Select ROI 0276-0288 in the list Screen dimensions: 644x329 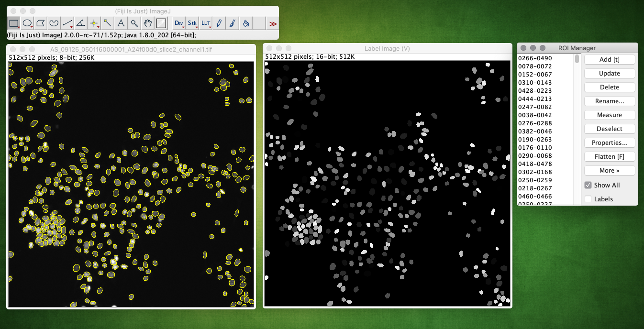546,123
